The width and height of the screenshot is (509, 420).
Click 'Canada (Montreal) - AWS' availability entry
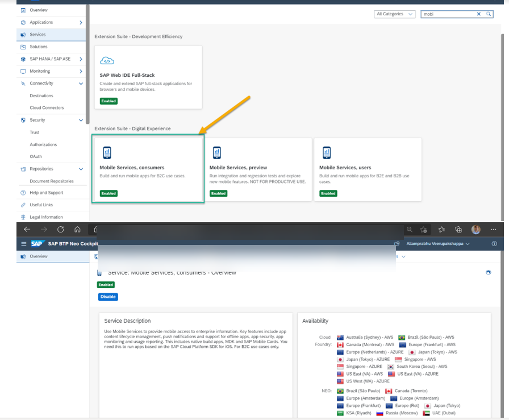click(x=370, y=344)
